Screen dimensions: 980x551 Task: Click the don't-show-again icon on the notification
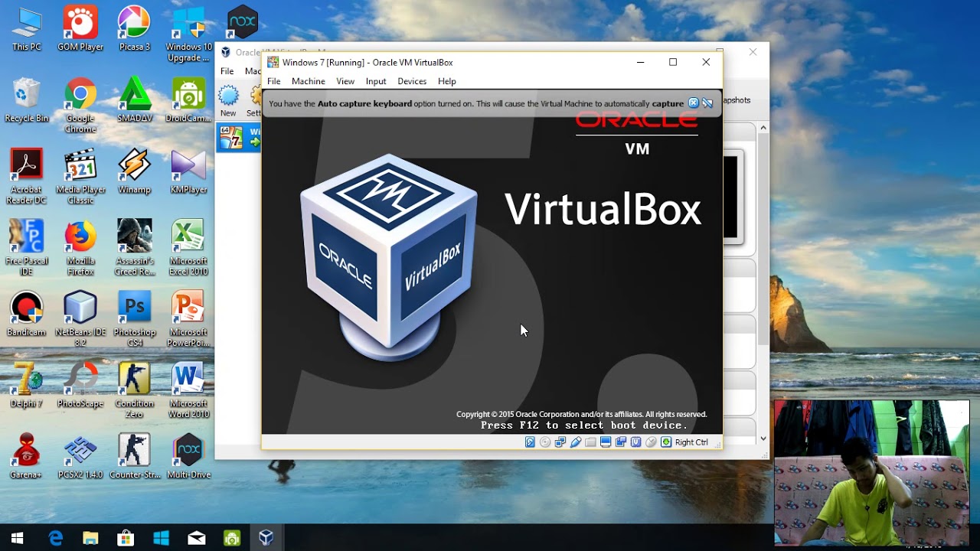(707, 103)
